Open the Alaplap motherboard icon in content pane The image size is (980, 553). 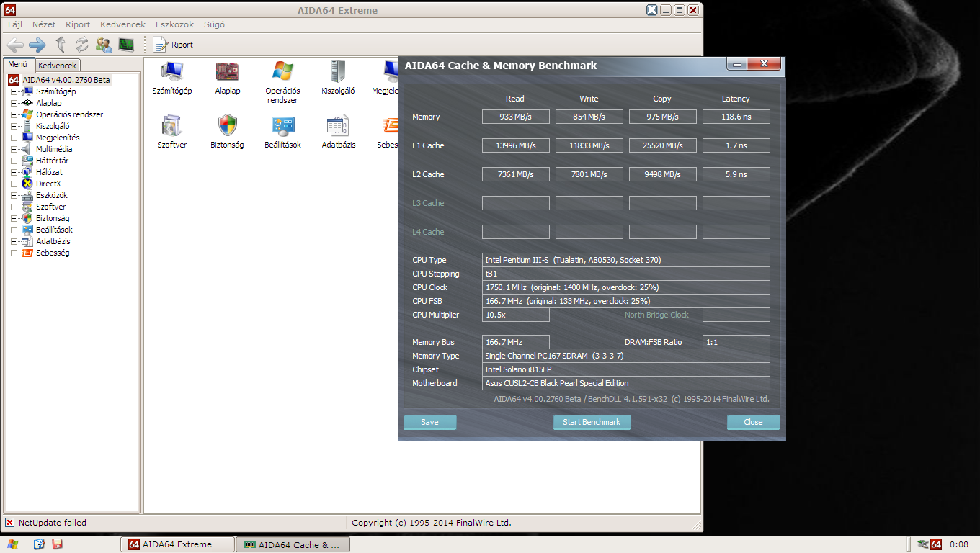228,78
